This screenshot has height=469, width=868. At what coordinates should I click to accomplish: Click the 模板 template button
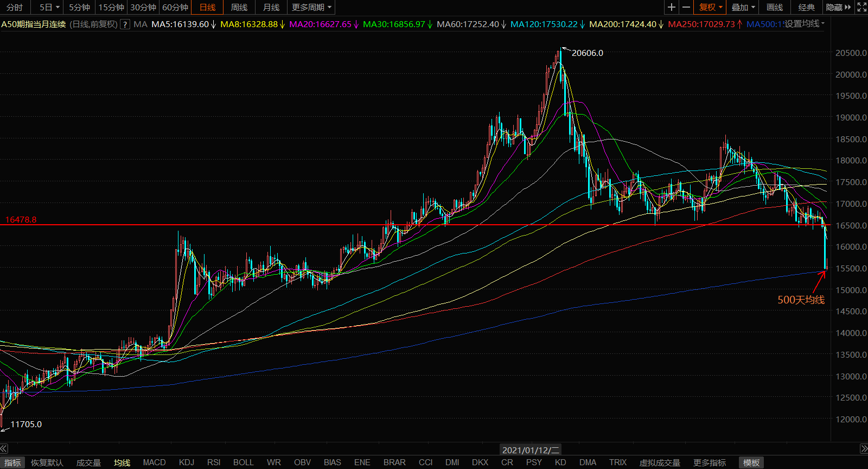pos(751,462)
